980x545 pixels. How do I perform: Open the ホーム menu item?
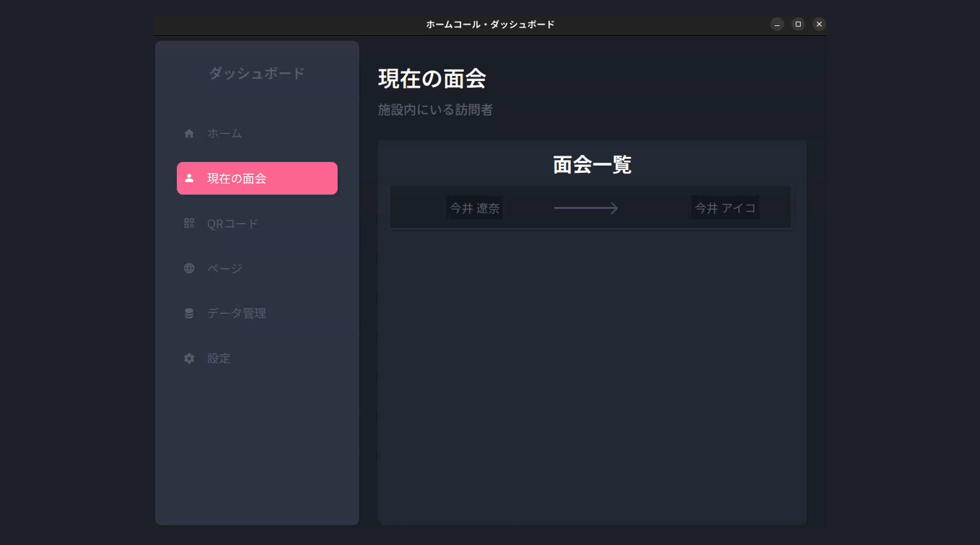click(224, 133)
